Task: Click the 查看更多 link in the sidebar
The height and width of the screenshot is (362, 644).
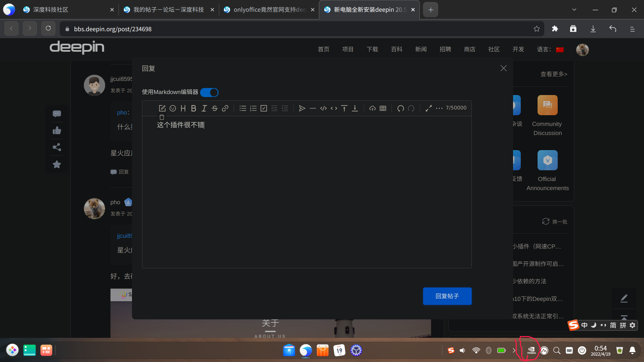Action: coord(554,74)
